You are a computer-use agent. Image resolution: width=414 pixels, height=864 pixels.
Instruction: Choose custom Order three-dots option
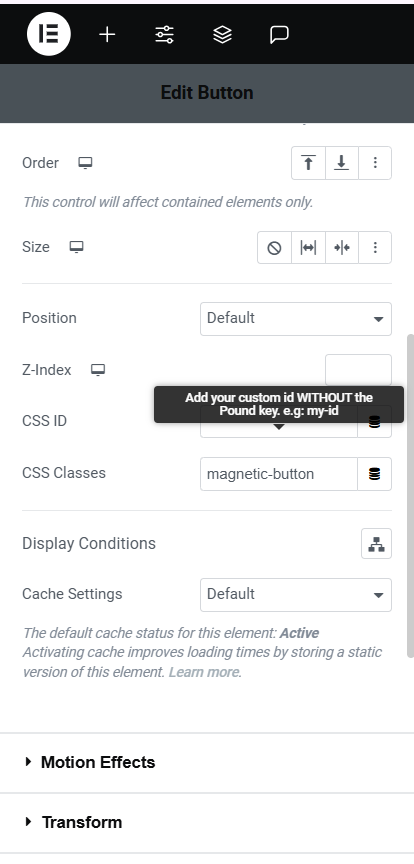point(375,163)
